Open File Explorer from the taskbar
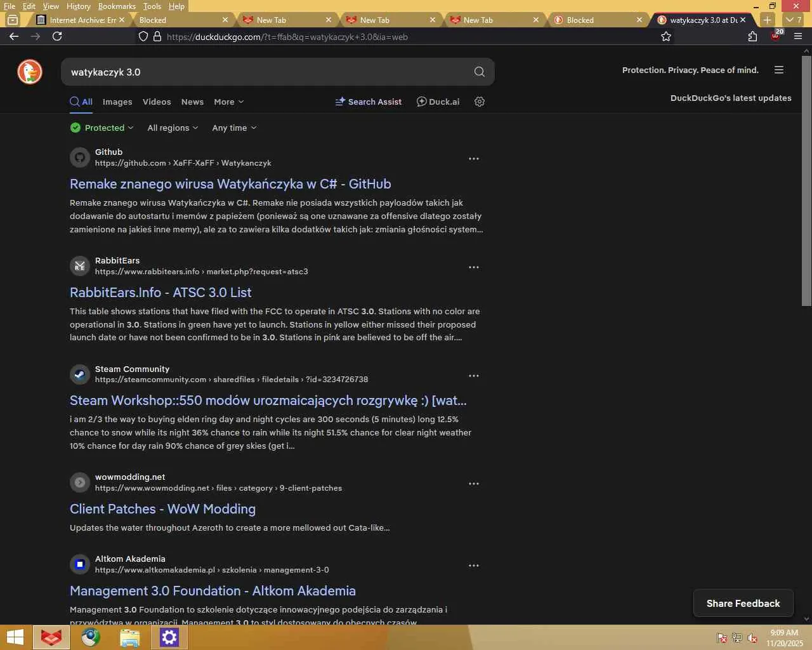Viewport: 812px width, 650px height. point(129,637)
